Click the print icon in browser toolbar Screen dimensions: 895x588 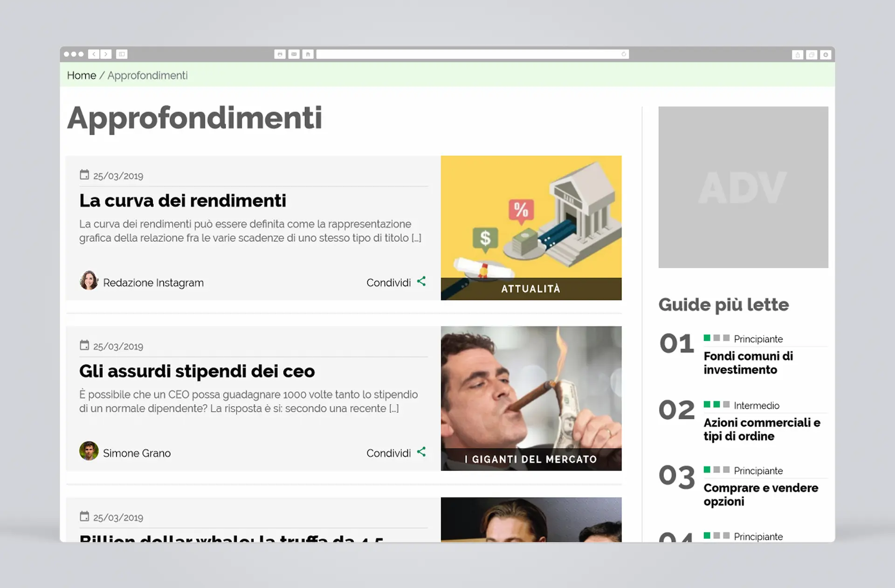tap(280, 54)
